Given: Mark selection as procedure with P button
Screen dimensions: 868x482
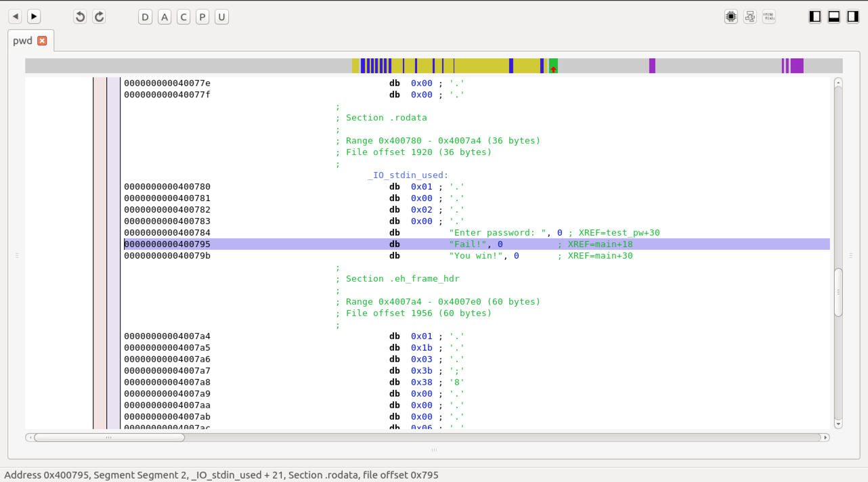Looking at the screenshot, I should point(202,17).
